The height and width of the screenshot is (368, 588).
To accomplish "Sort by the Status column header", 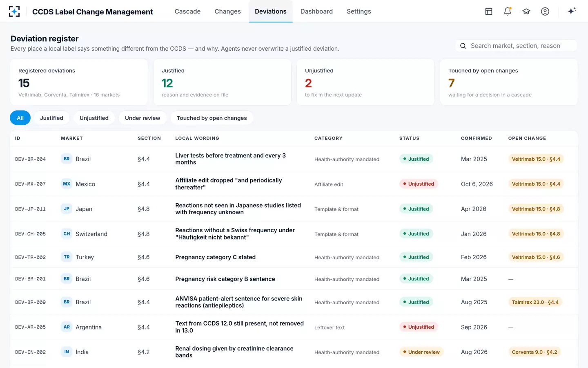I will coord(409,138).
